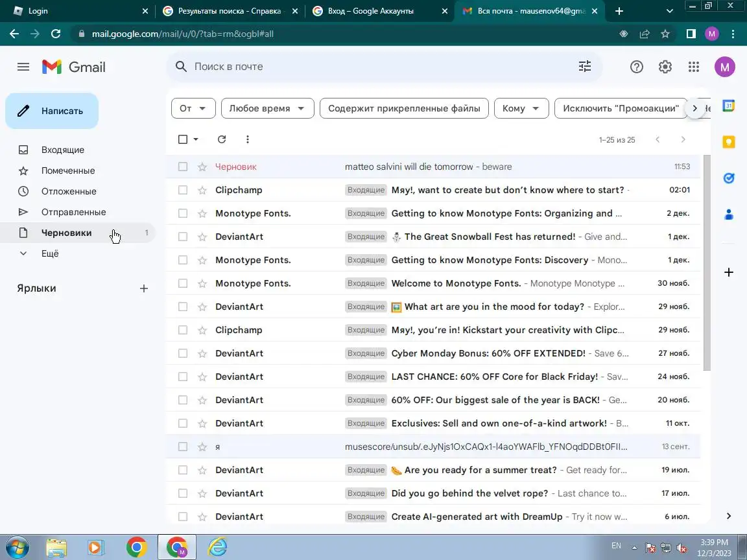Expand the Ещё sidebar section
Image resolution: width=747 pixels, height=560 pixels.
[49, 253]
